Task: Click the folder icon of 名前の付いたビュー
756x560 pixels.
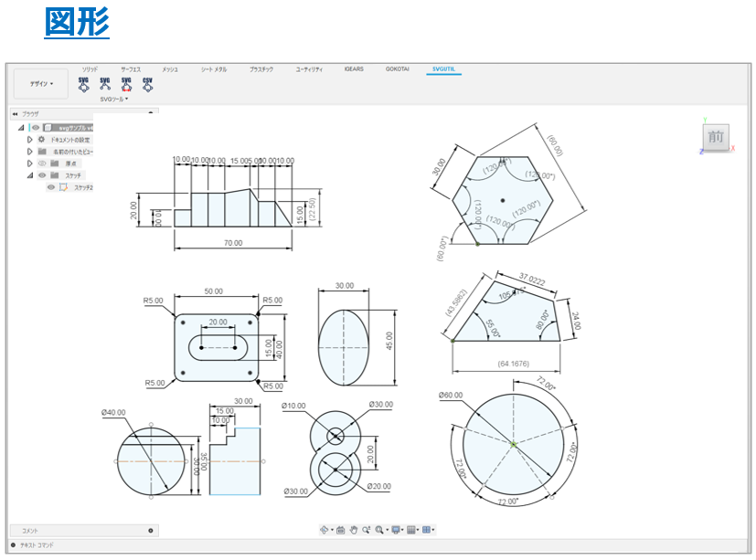Action: click(42, 152)
